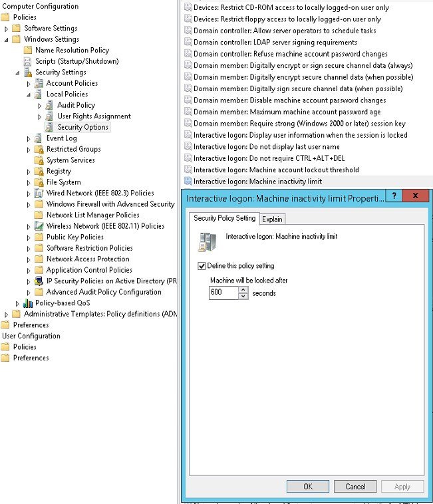Select Application Control Policies tree item
Image resolution: width=433 pixels, height=504 pixels.
pos(89,270)
